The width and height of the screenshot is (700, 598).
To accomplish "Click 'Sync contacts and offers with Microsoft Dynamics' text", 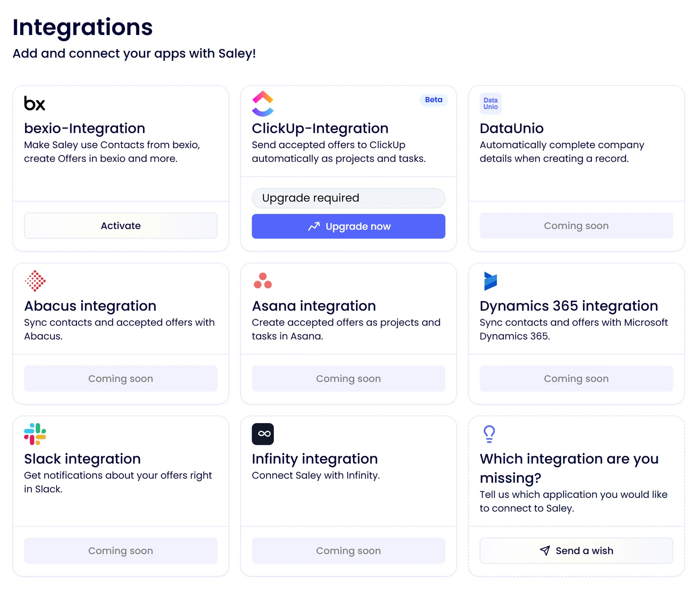I will coord(574,329).
